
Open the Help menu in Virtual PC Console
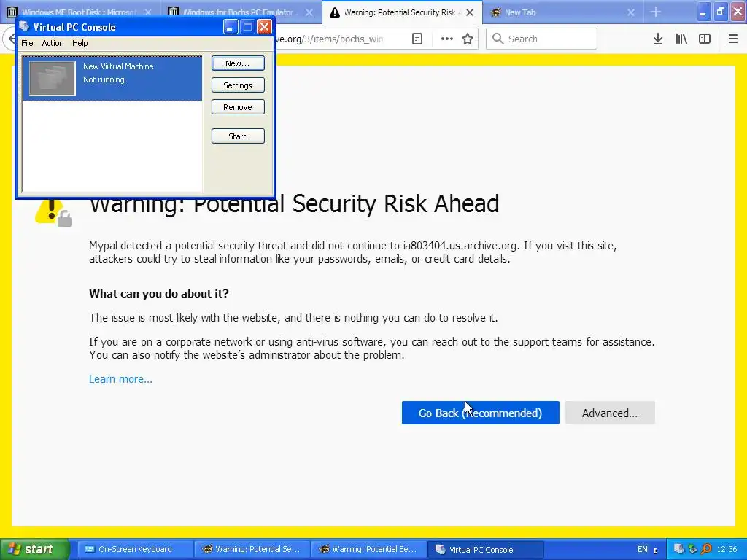(80, 43)
